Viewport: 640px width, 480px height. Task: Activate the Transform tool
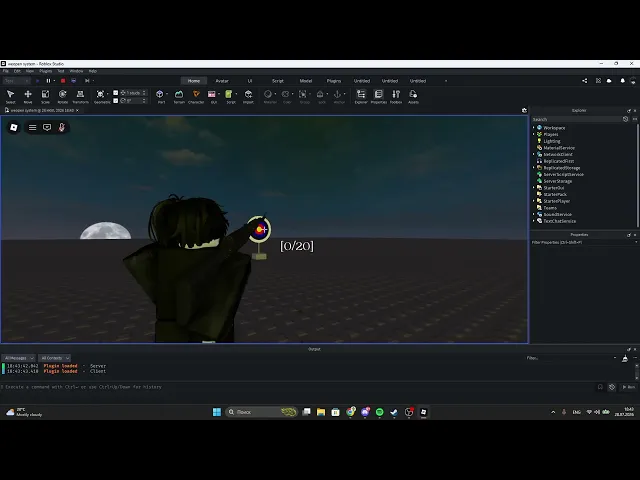[80, 97]
